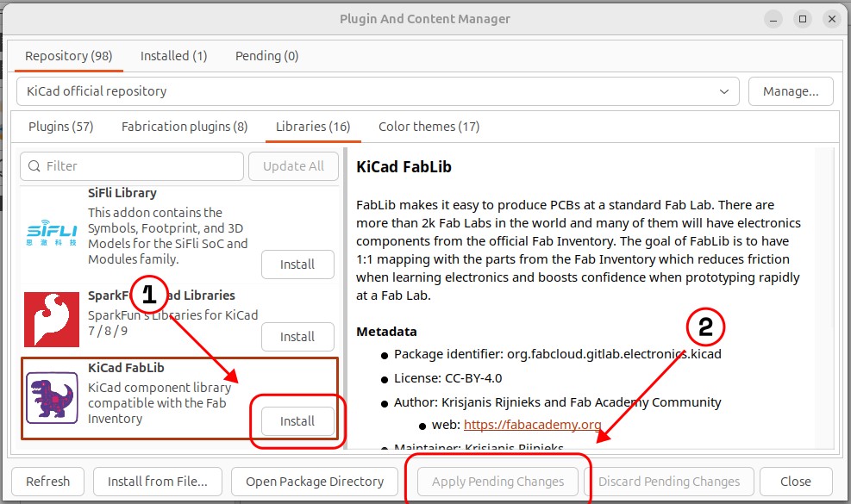Install the KiCad FabLib library
Image resolution: width=851 pixels, height=504 pixels.
[297, 420]
